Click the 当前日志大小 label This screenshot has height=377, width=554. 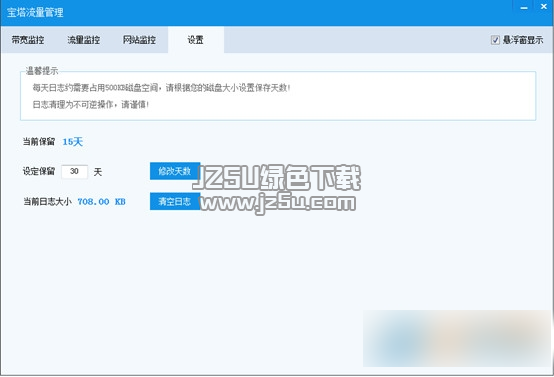point(47,202)
